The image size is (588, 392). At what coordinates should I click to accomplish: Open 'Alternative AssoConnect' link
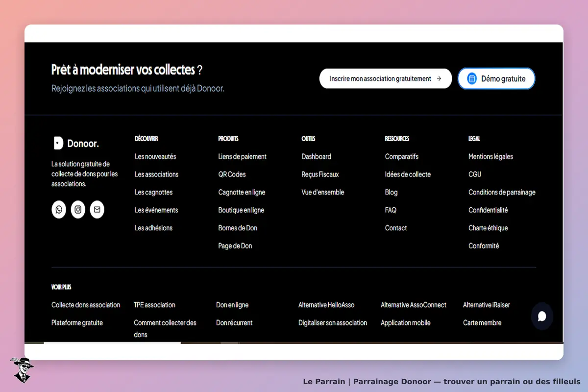tap(414, 305)
